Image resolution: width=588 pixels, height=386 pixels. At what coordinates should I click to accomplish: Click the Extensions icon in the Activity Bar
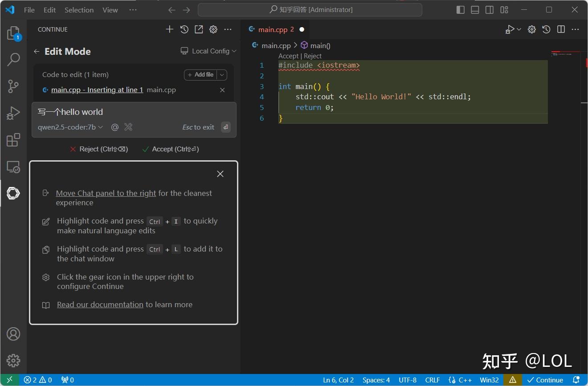(13, 140)
